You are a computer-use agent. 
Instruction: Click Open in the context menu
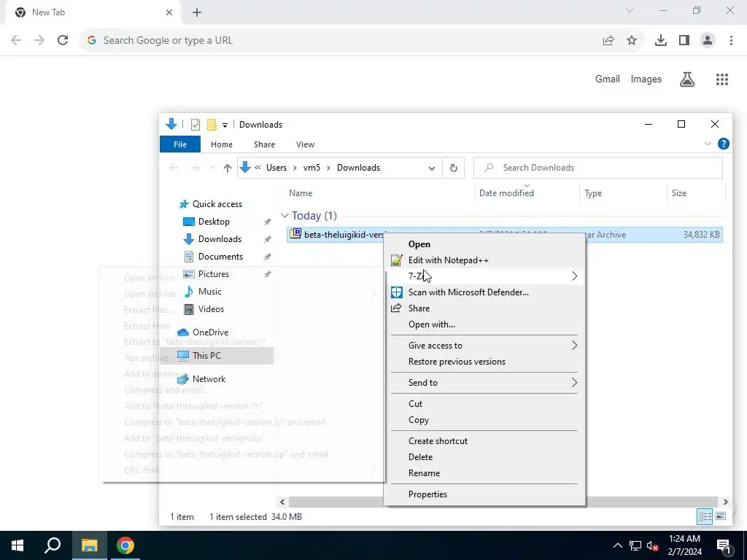tap(484, 244)
